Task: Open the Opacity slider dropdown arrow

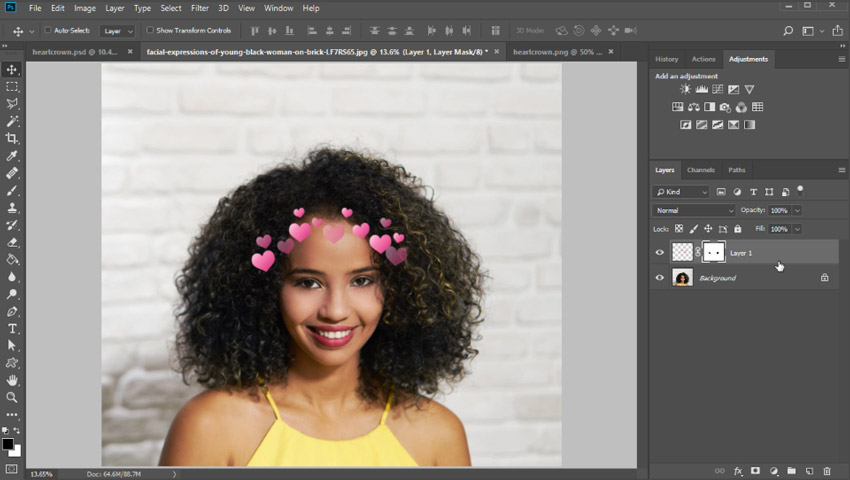Action: (797, 211)
